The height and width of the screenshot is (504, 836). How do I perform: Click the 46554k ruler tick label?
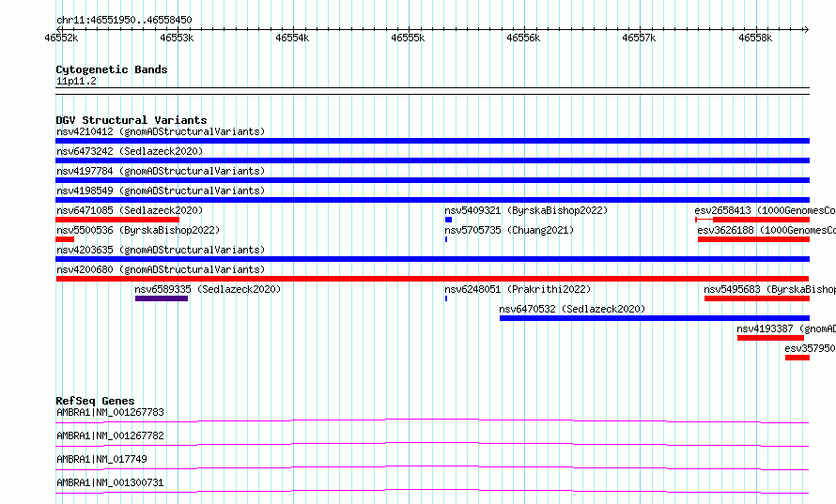pyautogui.click(x=292, y=38)
